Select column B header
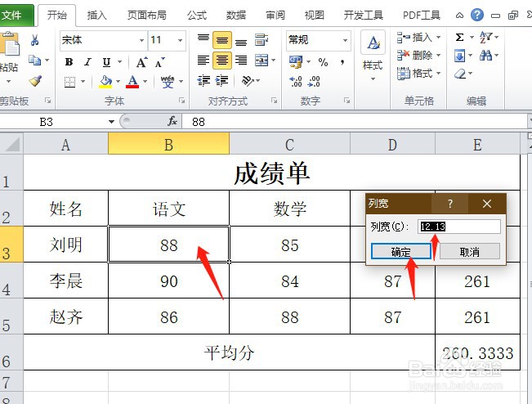532x404 pixels. [x=168, y=145]
